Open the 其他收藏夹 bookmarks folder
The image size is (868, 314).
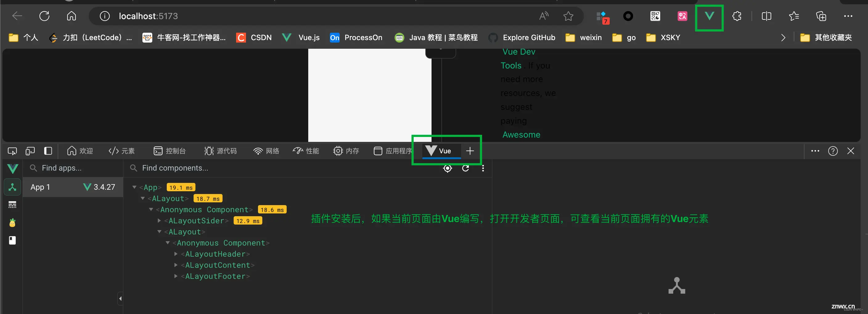pyautogui.click(x=826, y=37)
